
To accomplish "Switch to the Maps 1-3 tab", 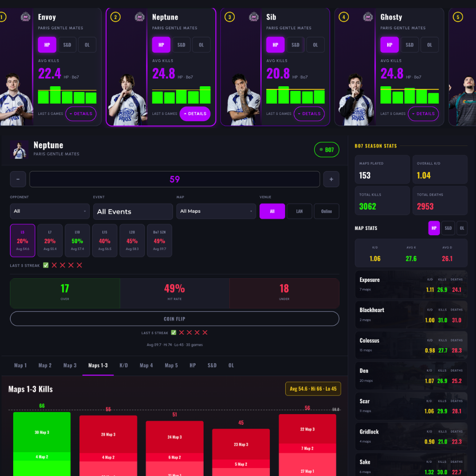I will 98,365.
